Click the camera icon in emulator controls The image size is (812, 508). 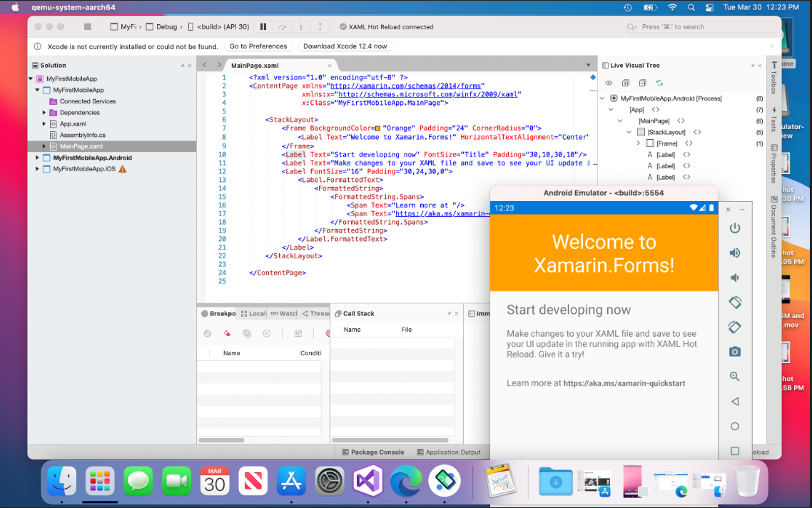735,352
